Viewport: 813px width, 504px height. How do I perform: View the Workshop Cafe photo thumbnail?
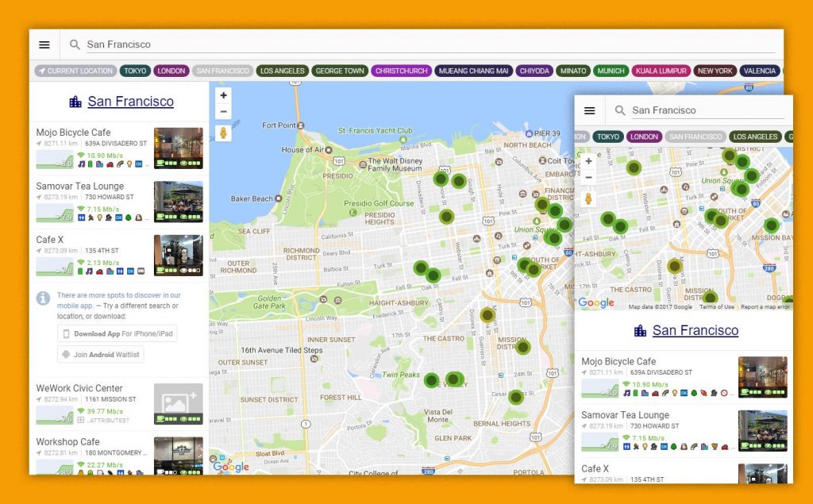coord(179,456)
